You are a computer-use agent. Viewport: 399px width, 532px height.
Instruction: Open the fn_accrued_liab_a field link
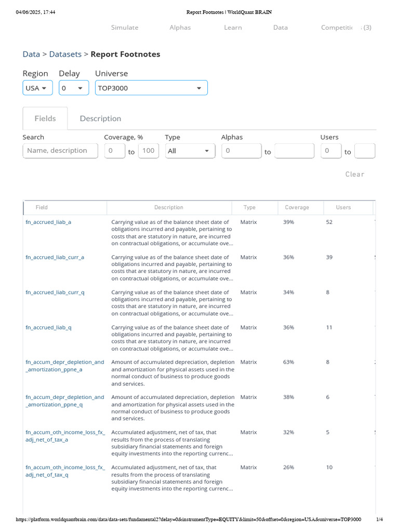(x=48, y=222)
